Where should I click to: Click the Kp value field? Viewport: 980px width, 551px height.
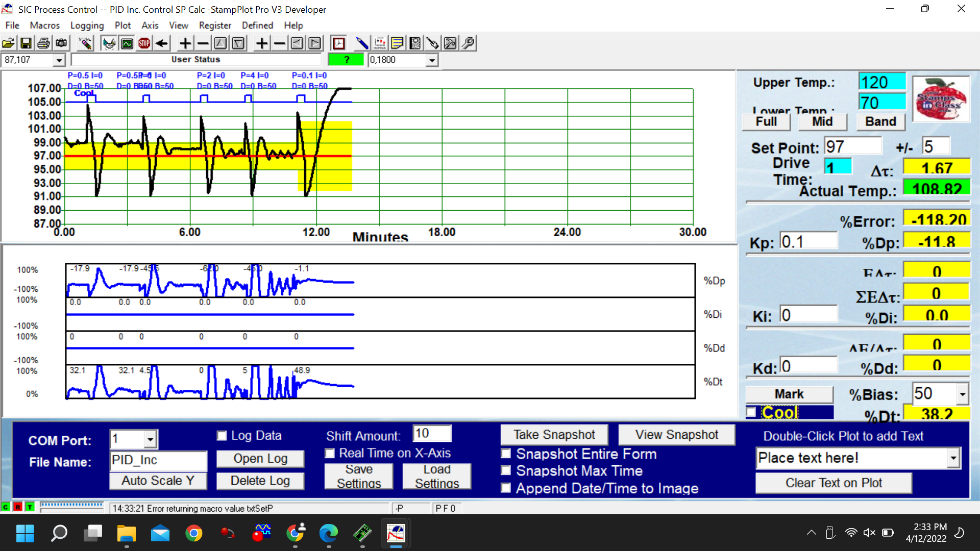tap(808, 241)
